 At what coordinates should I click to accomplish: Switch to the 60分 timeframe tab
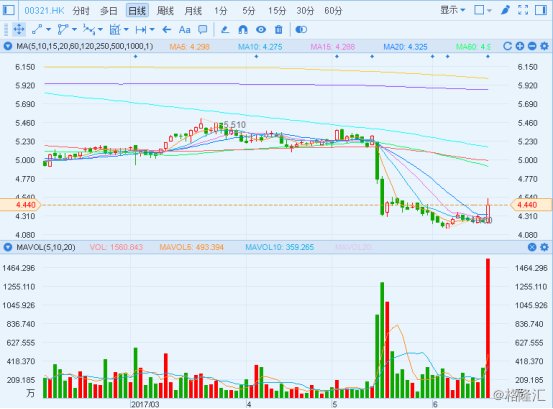[333, 11]
